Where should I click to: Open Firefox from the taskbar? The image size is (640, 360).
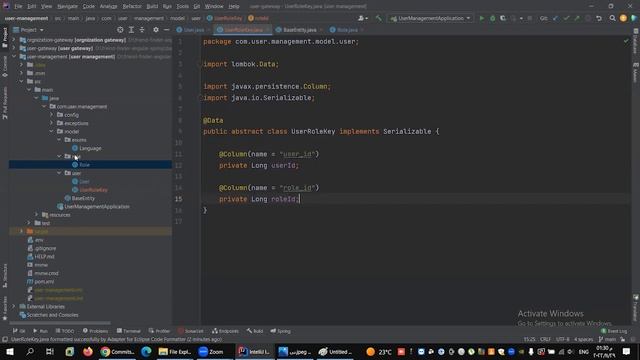[88, 351]
